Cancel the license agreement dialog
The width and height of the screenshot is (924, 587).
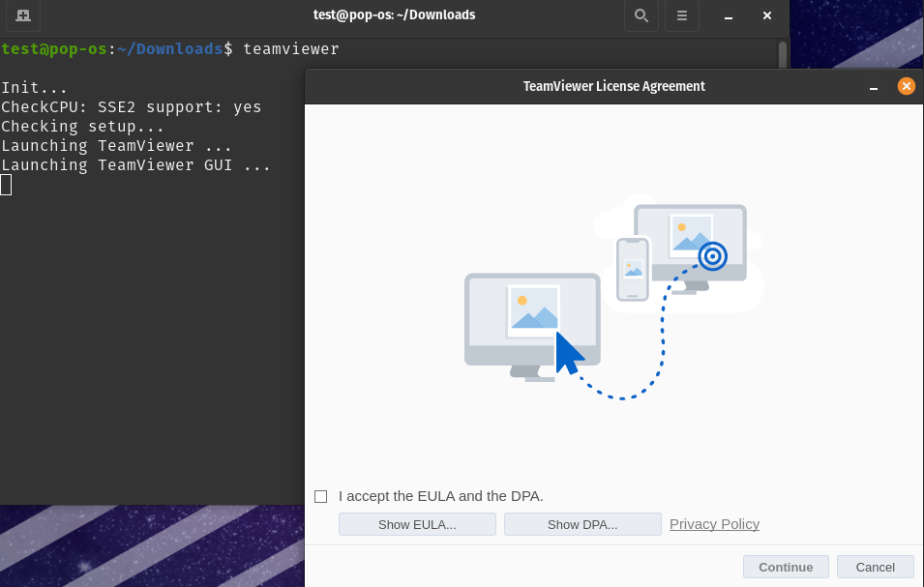coord(875,567)
